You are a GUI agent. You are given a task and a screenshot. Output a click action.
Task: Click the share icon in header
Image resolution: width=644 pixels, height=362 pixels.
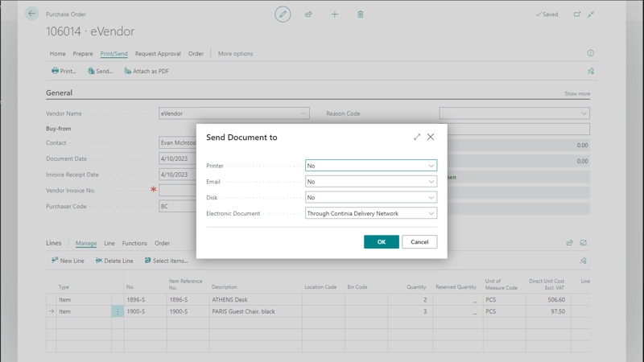(x=308, y=14)
